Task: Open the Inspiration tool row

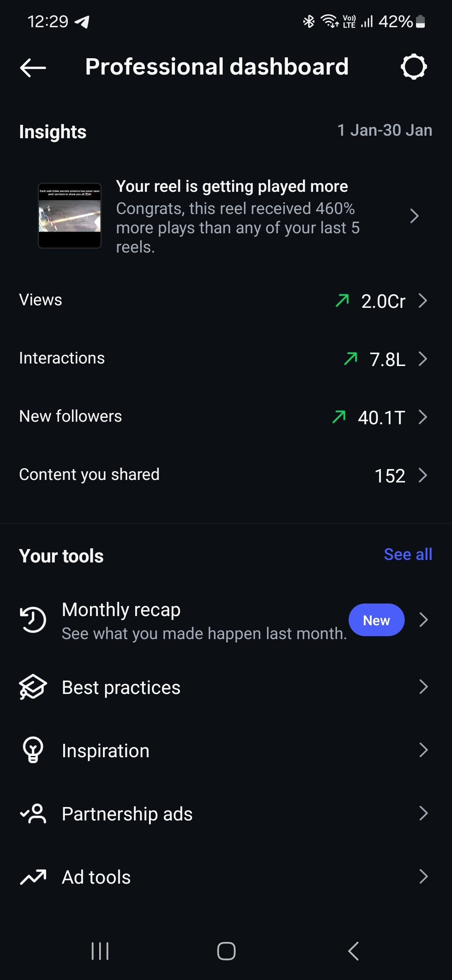Action: (105, 750)
